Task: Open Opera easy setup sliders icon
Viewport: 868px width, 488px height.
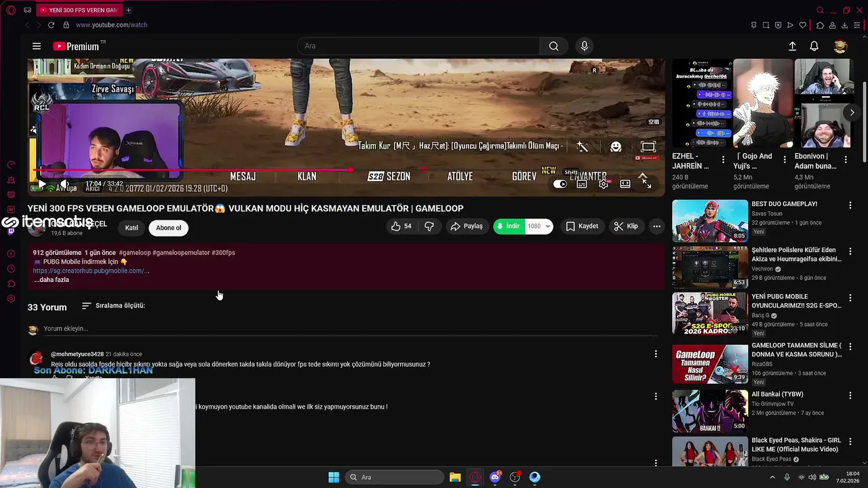Action: pos(857,25)
